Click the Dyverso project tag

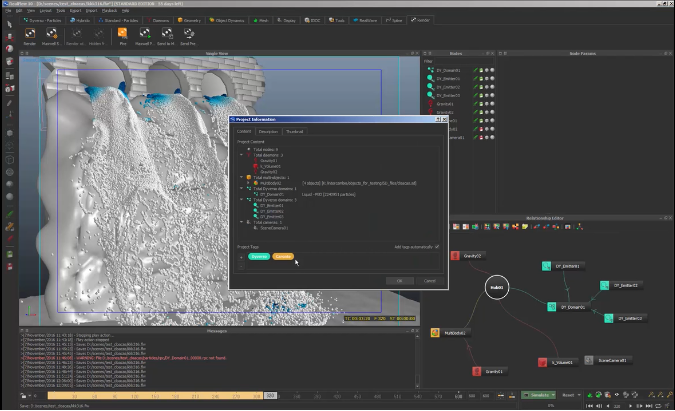pyautogui.click(x=259, y=256)
